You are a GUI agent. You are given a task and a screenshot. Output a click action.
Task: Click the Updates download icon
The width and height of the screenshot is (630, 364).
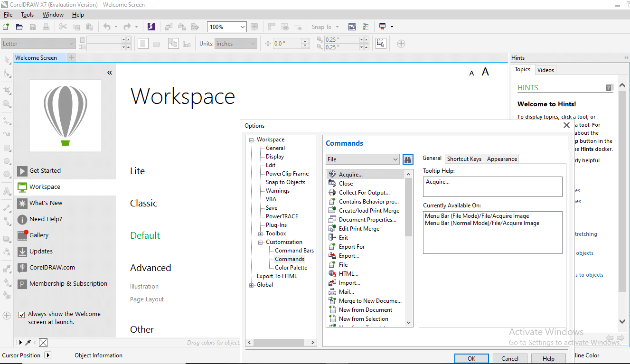point(22,252)
